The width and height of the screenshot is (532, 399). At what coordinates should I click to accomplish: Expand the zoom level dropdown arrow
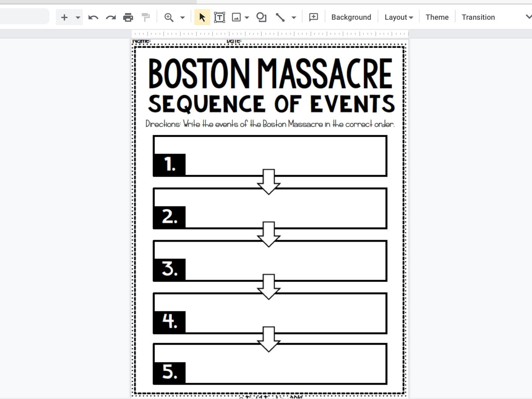(x=182, y=17)
